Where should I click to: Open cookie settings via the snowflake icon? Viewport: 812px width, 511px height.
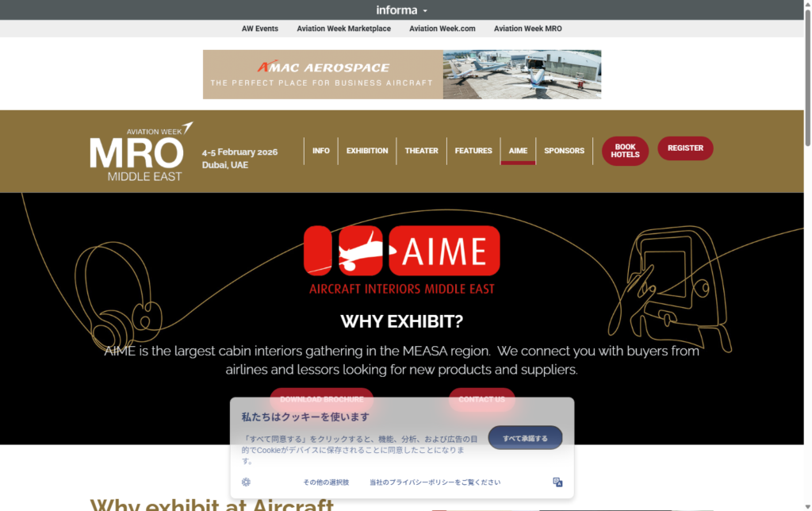click(246, 482)
